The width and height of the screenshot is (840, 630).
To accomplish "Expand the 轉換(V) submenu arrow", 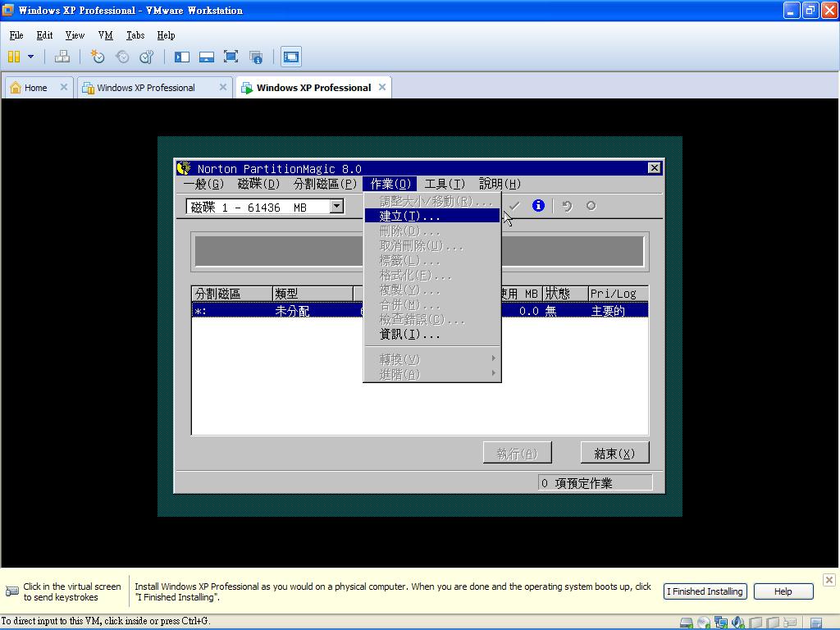I will coord(493,358).
